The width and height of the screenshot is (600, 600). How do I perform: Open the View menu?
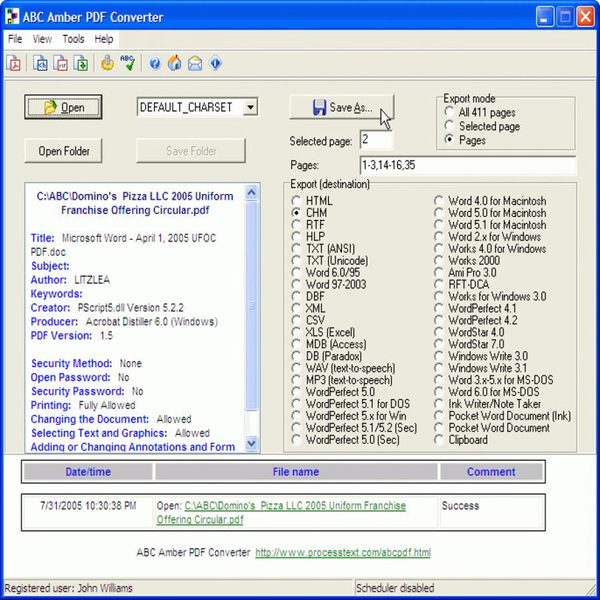pyautogui.click(x=42, y=39)
